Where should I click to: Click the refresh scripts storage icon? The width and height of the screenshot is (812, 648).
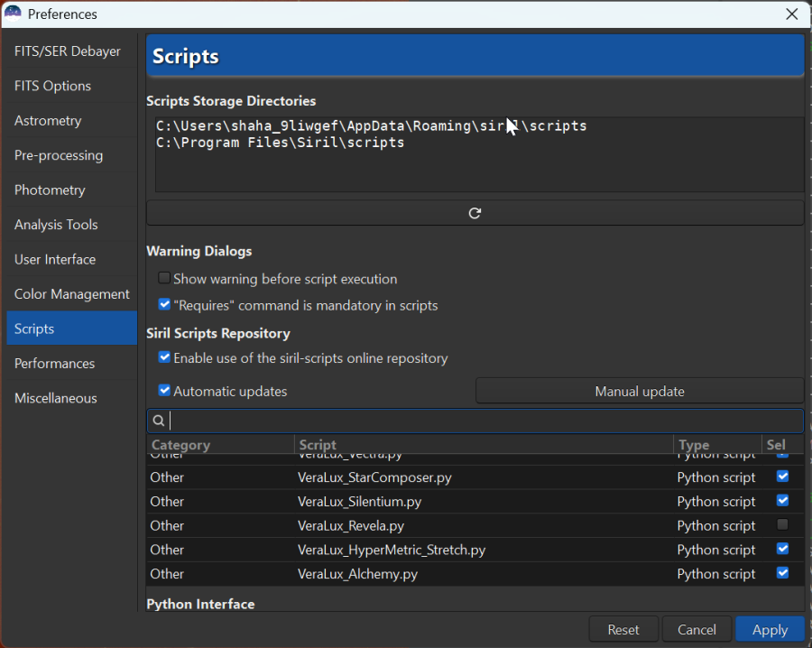click(x=475, y=213)
